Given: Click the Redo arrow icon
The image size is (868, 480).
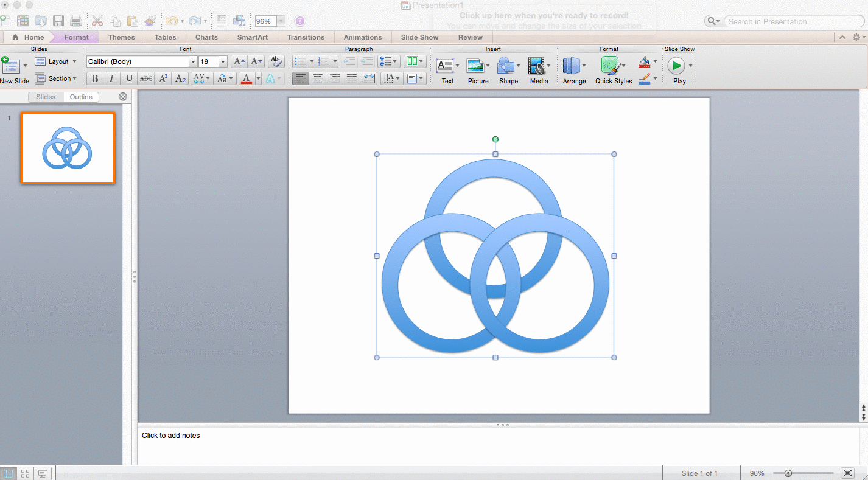Looking at the screenshot, I should (x=194, y=21).
